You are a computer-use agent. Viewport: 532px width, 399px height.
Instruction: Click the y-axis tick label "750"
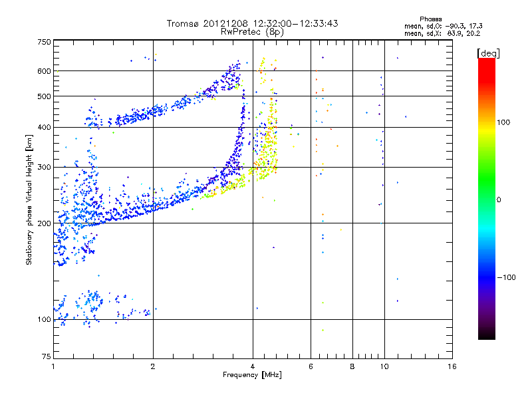tap(44, 42)
